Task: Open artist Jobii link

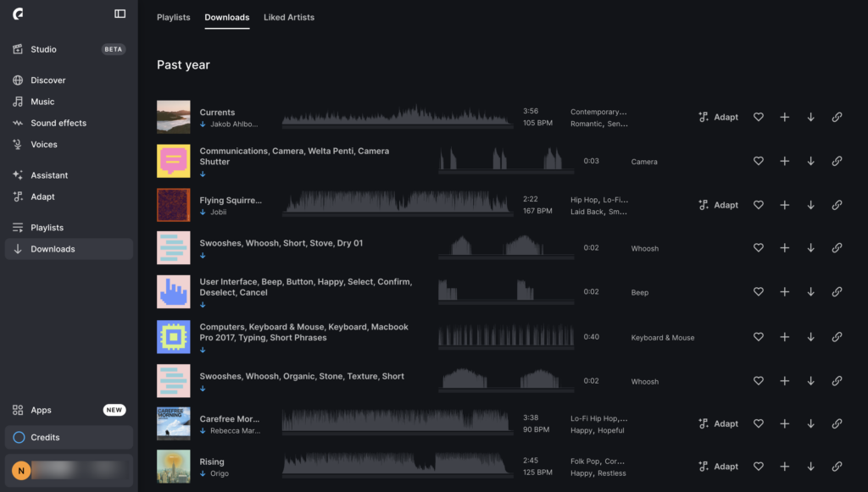Action: (218, 213)
